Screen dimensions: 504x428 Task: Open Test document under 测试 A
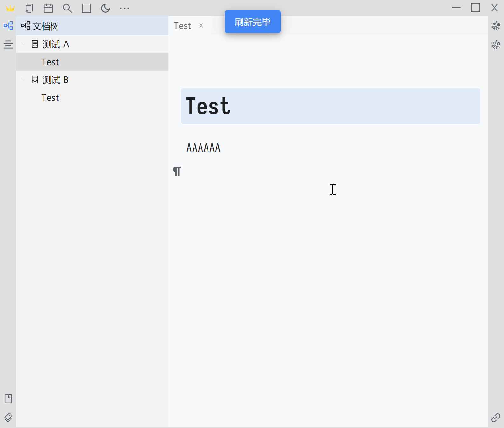(x=92, y=62)
